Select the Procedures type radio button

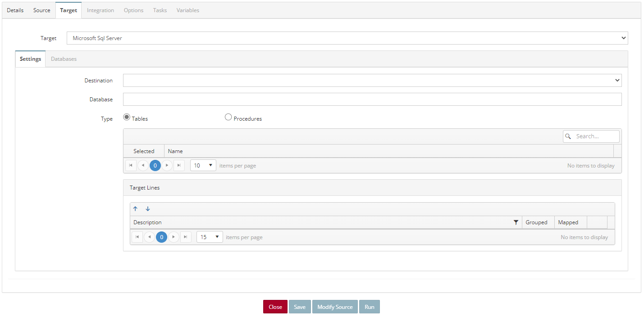pyautogui.click(x=228, y=118)
